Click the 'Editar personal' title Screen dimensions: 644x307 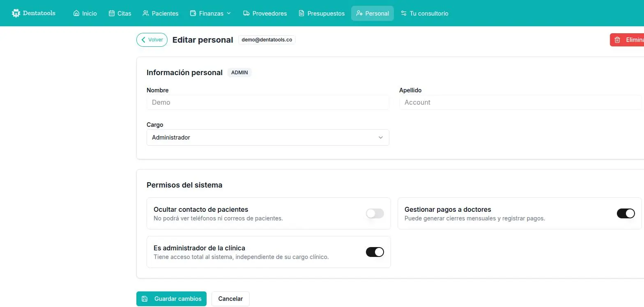[x=203, y=40]
